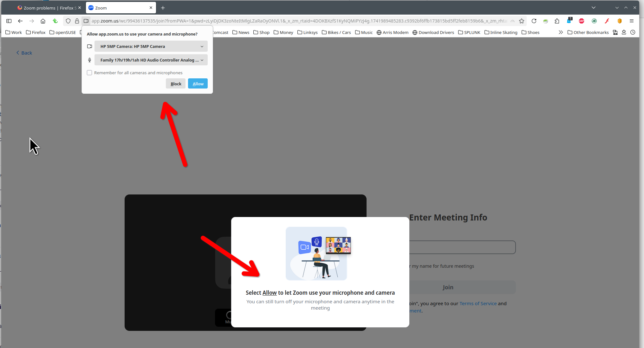Open the Linksys bookmarks folder
This screenshot has height=348, width=644.
tap(307, 32)
